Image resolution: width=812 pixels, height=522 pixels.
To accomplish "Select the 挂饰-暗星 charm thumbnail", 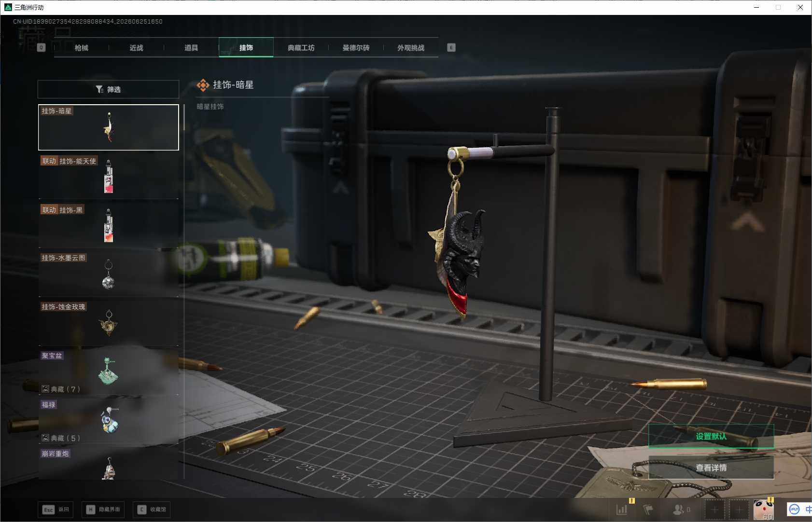I will tap(109, 127).
